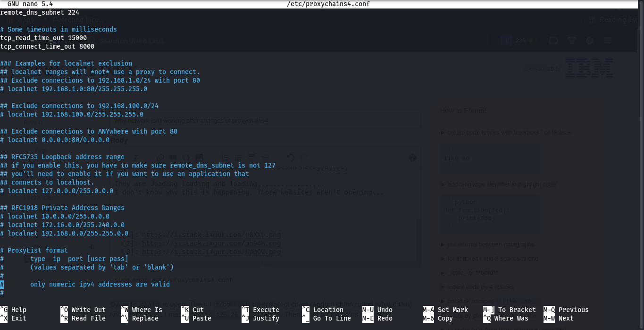The width and height of the screenshot is (644, 330).
Task: Click the ^O Write Out shortcut
Action: coord(83,310)
